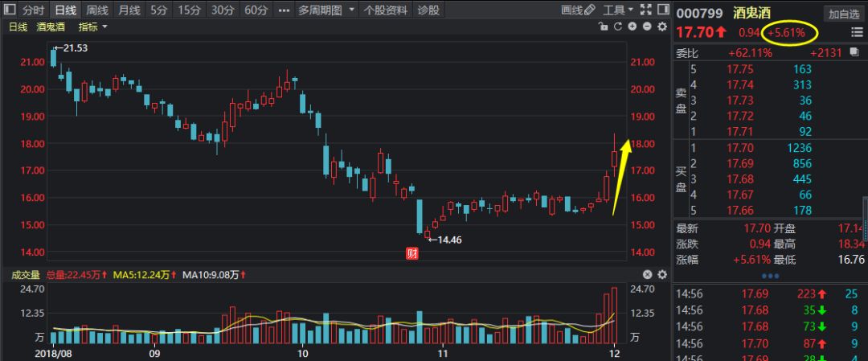Activate the 画线 drawing pencil tool
The width and height of the screenshot is (868, 361).
[x=578, y=10]
